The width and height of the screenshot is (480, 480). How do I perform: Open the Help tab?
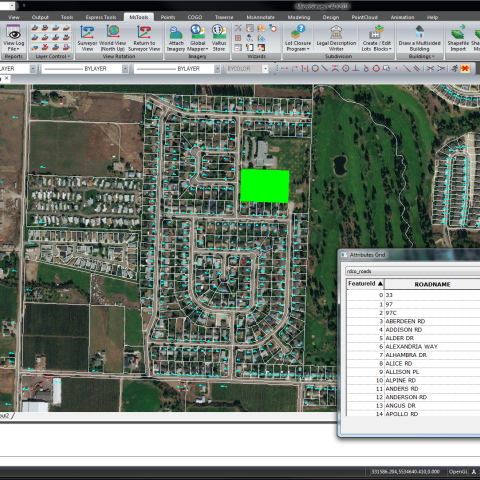click(432, 17)
